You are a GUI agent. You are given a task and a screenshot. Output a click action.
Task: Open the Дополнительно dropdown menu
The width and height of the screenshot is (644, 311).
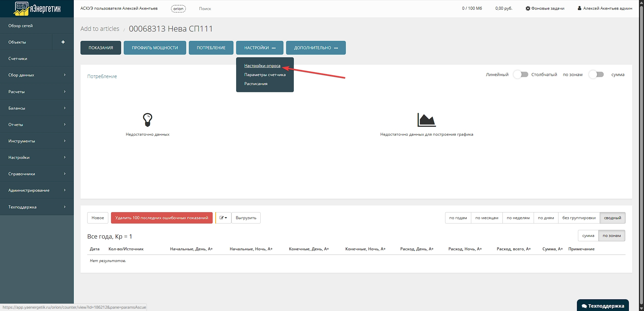316,48
